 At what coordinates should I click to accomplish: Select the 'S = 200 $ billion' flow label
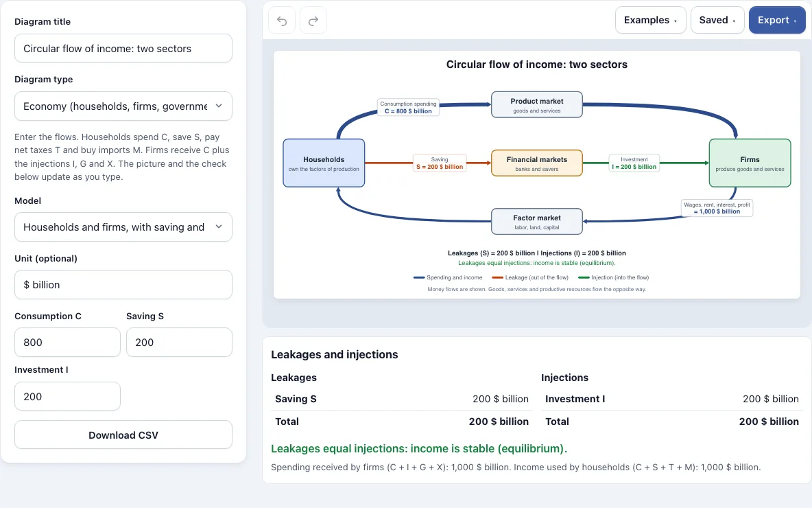click(440, 163)
